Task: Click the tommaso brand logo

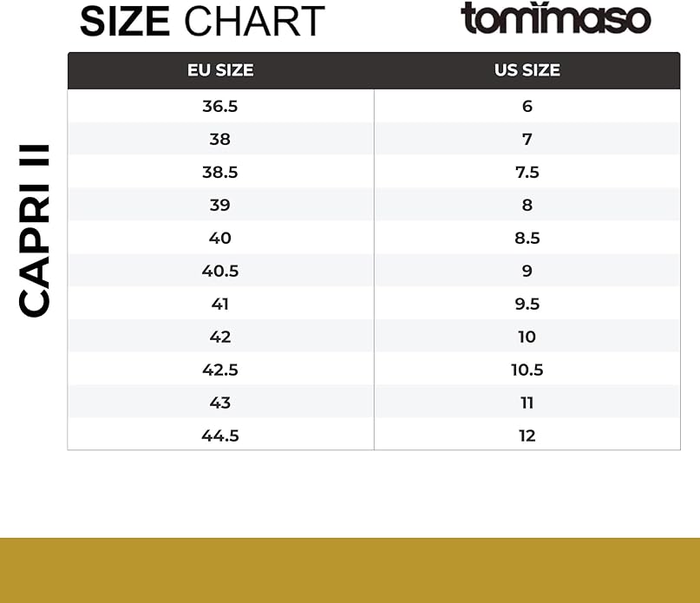Action: click(555, 18)
